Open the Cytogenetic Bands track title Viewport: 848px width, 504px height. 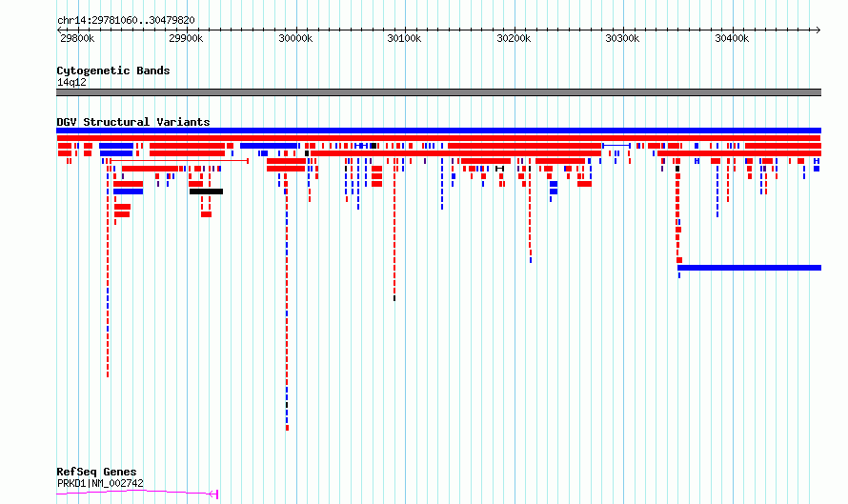[113, 71]
